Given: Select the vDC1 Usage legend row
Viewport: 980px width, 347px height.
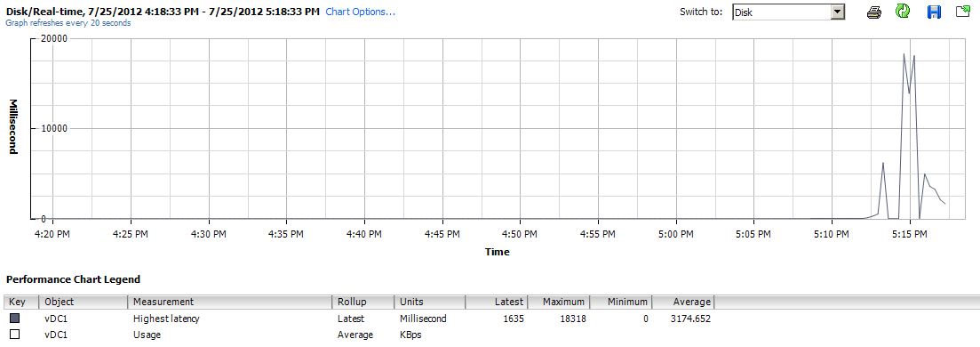Looking at the screenshot, I should (x=359, y=335).
